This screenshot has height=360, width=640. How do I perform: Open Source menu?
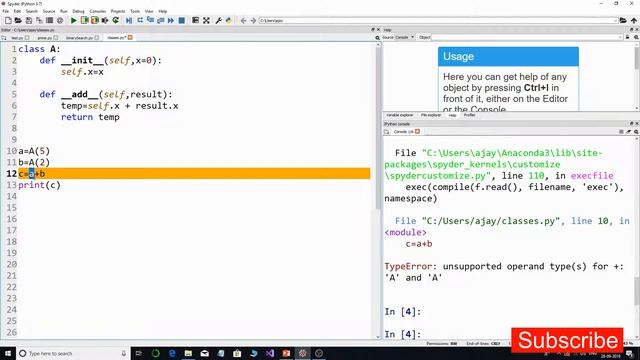pos(49,11)
